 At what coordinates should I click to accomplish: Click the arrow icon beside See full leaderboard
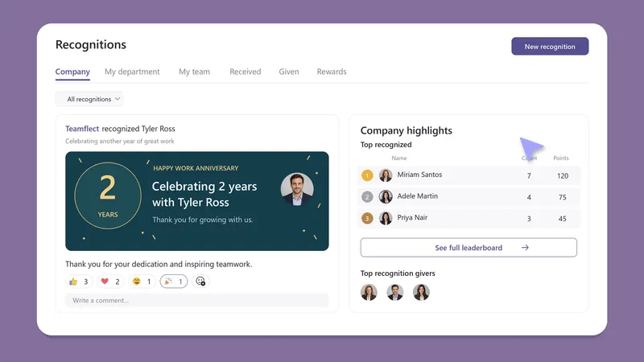point(525,248)
